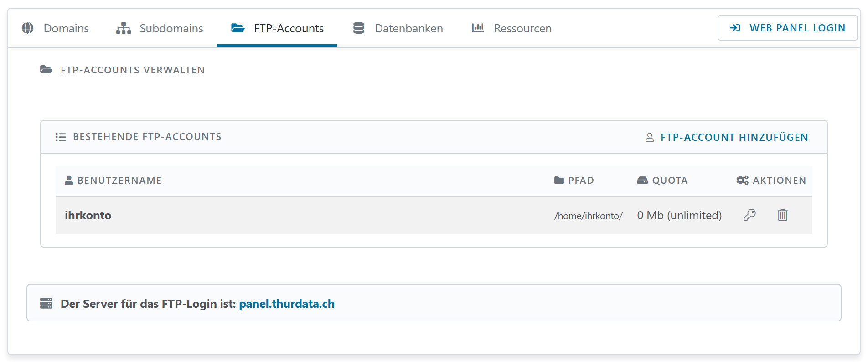Viewport: 868px width, 362px height.
Task: Go to the Datenbanken tab
Action: tap(398, 28)
